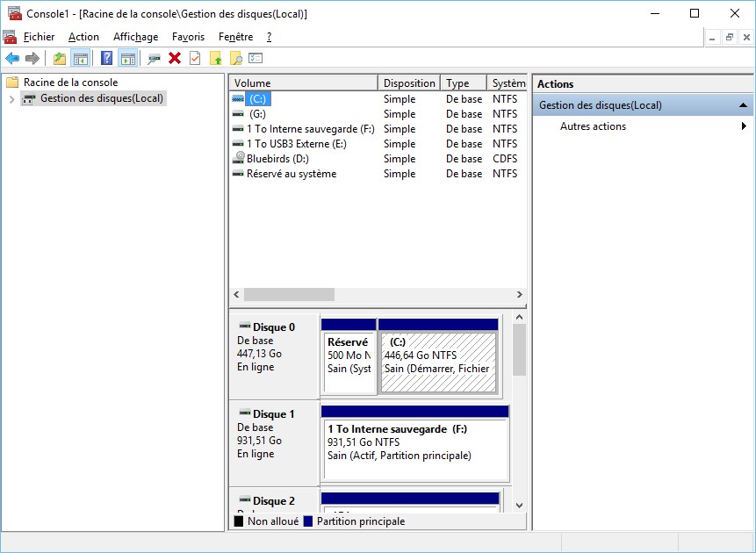Collapse the Gestion des disques(Local) actions header
Viewport: 756px width, 553px height.
pos(744,105)
